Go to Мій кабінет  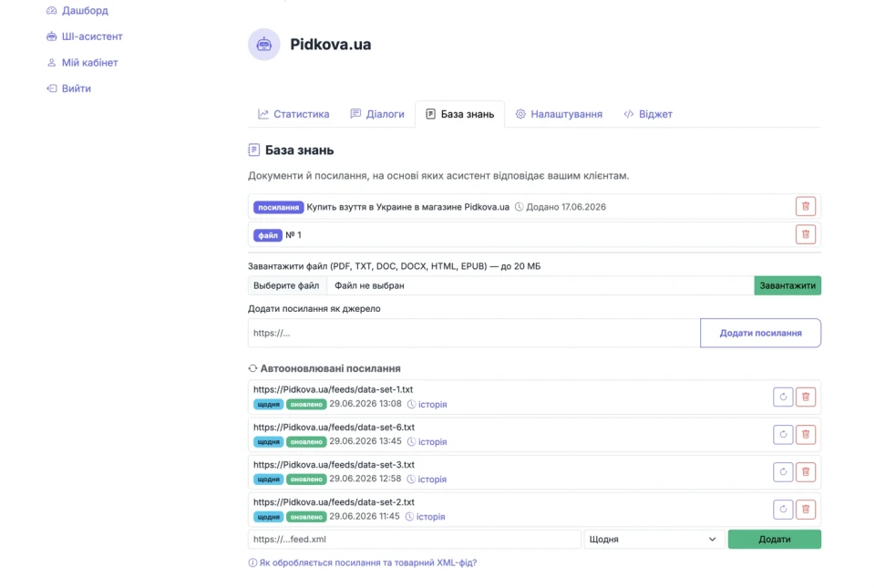[x=82, y=63]
